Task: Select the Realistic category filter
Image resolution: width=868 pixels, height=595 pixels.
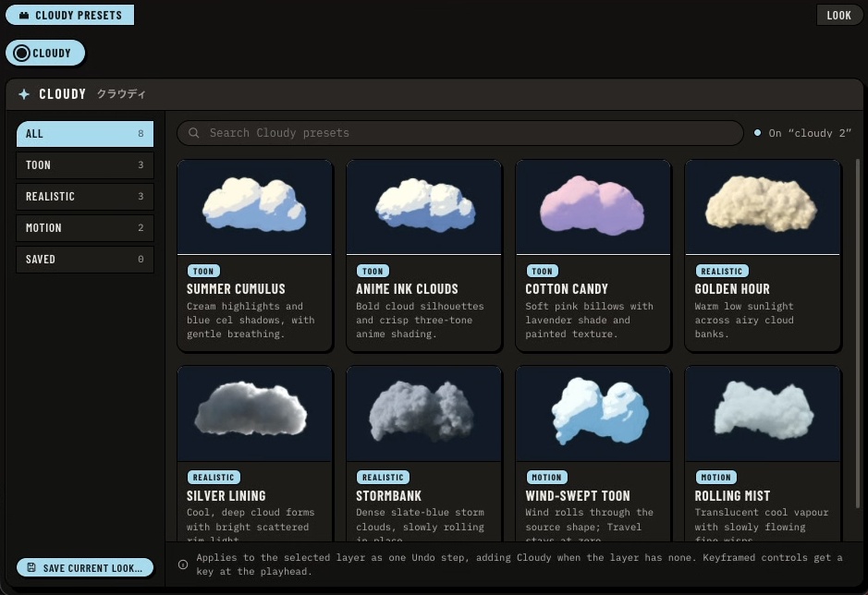Action: pos(85,197)
